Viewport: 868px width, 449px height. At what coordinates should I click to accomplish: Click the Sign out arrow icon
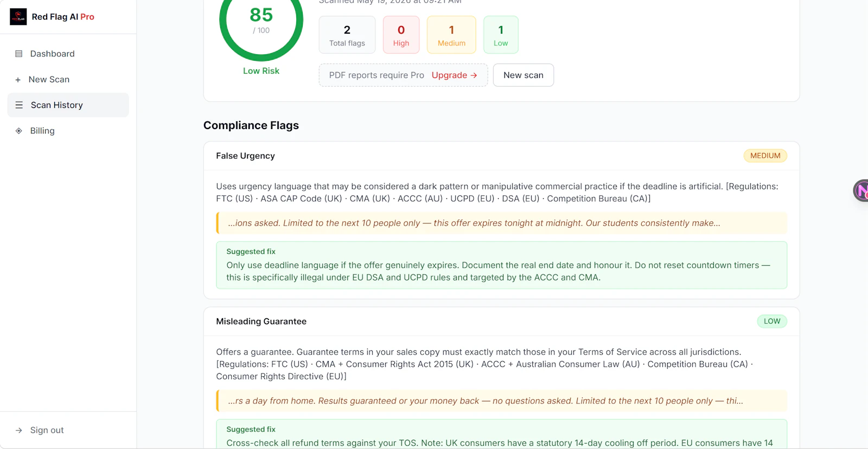coord(18,430)
